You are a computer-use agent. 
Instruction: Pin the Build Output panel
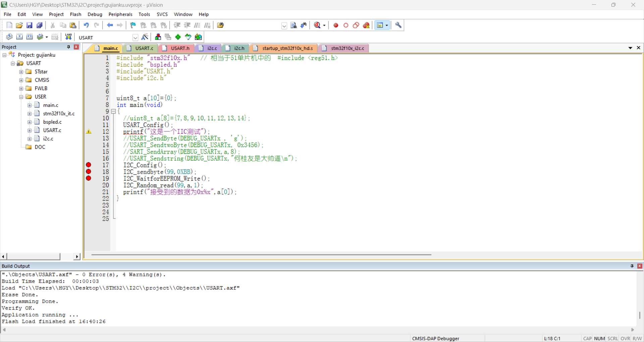(632, 266)
